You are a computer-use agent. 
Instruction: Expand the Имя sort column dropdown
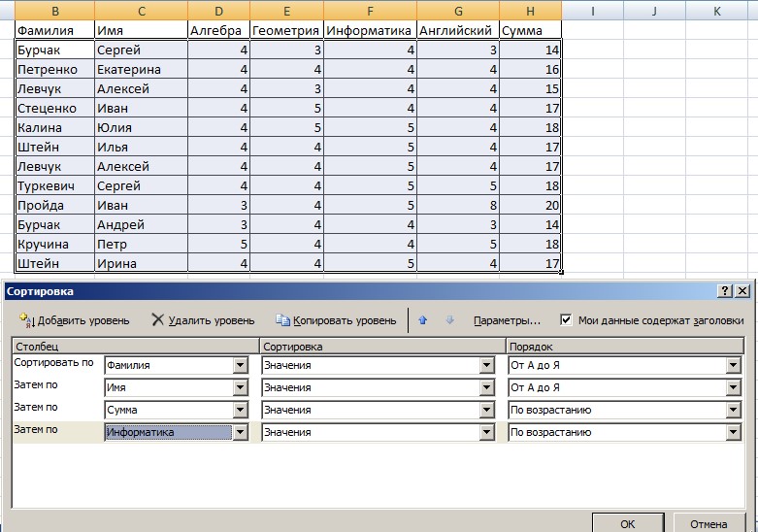tap(241, 388)
